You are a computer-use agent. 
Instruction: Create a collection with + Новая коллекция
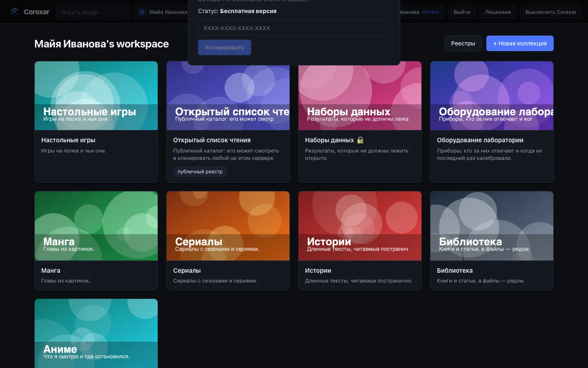pyautogui.click(x=520, y=43)
